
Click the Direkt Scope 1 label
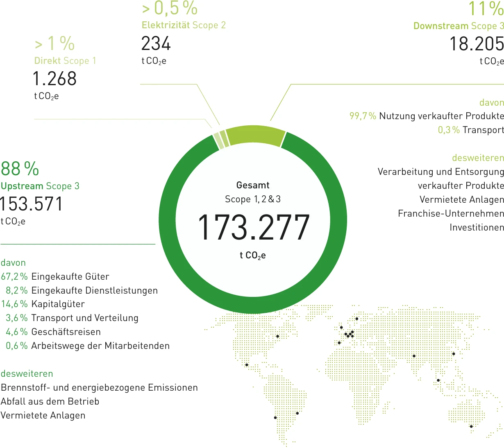point(65,61)
